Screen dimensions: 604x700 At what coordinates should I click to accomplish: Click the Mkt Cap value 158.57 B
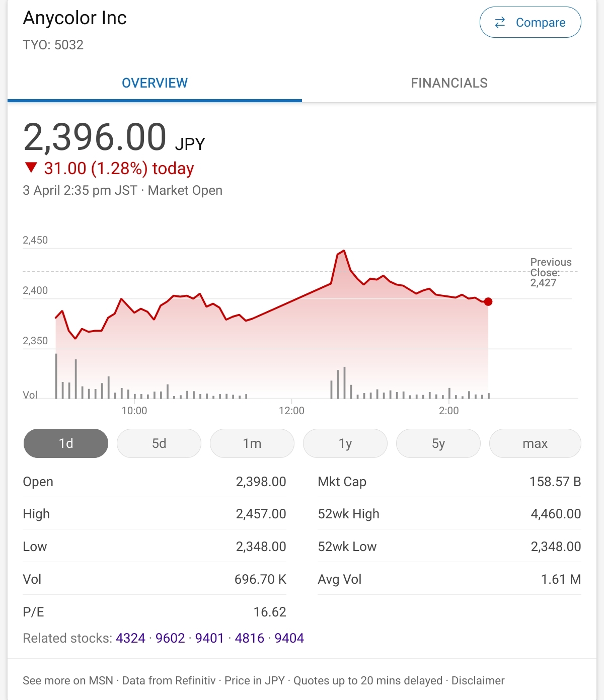[x=555, y=482]
